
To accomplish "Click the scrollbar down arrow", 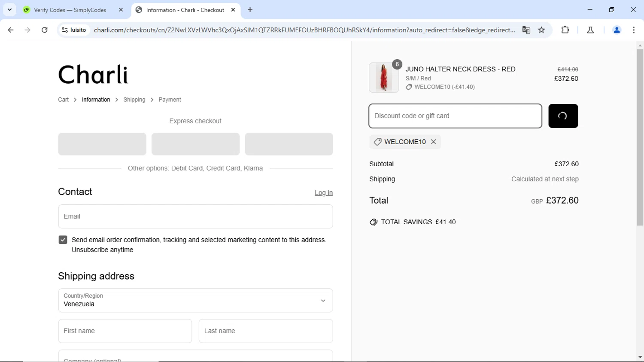I will [640, 357].
